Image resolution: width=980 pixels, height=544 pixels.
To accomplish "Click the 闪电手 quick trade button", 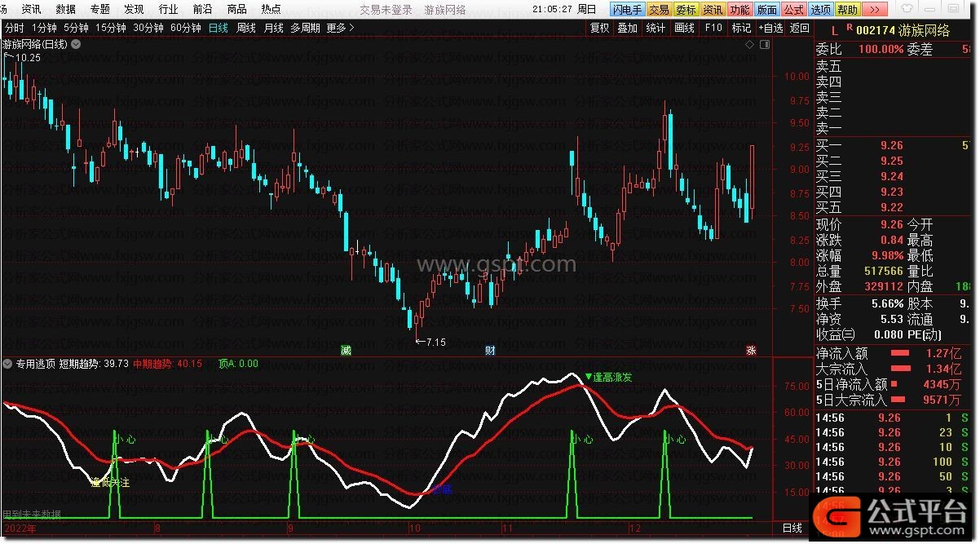I will (x=628, y=10).
